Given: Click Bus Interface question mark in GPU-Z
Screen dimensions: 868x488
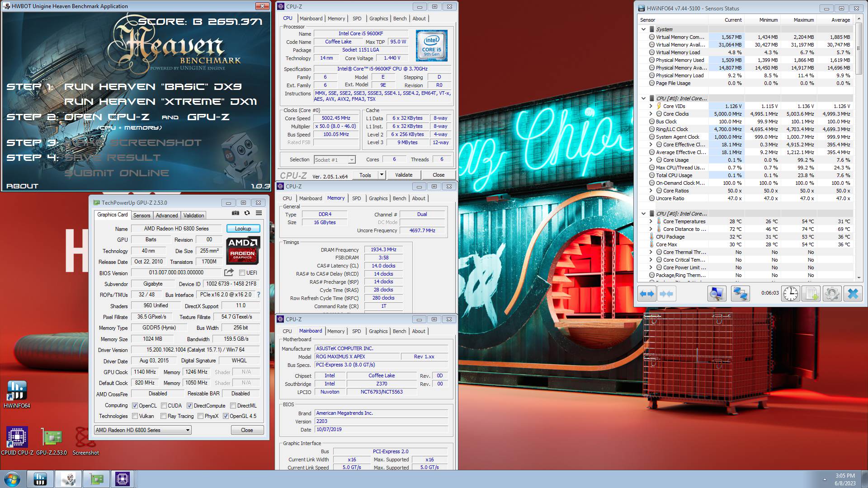Looking at the screenshot, I should [x=259, y=295].
